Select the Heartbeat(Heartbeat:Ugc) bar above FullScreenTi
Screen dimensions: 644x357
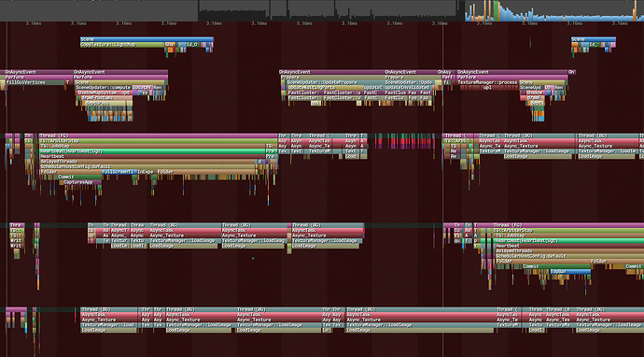152,151
